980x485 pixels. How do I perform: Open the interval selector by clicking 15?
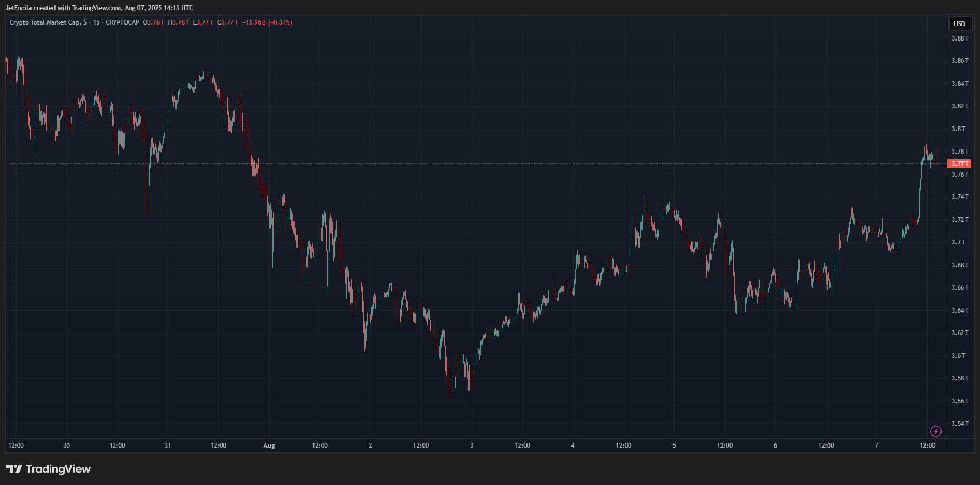(x=96, y=22)
